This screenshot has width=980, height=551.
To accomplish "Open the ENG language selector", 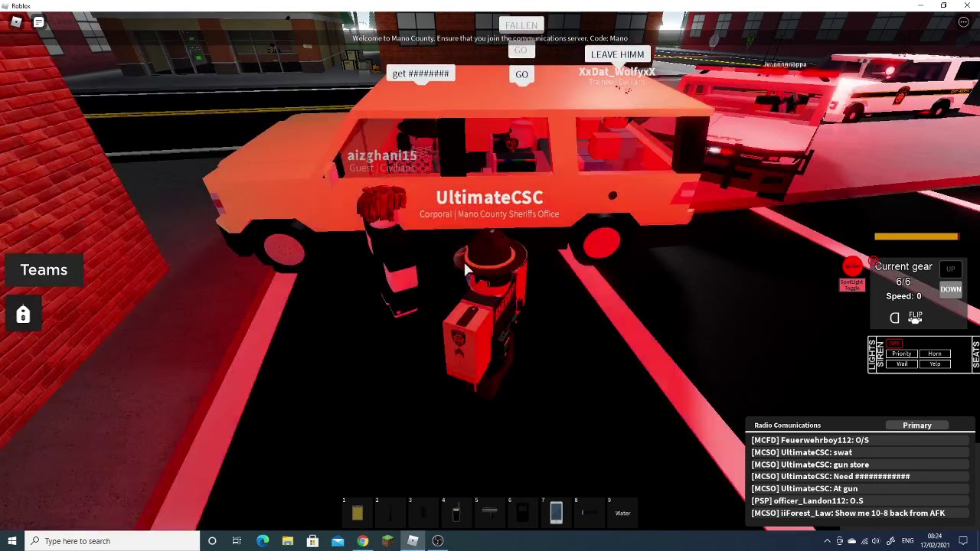I will 908,541.
